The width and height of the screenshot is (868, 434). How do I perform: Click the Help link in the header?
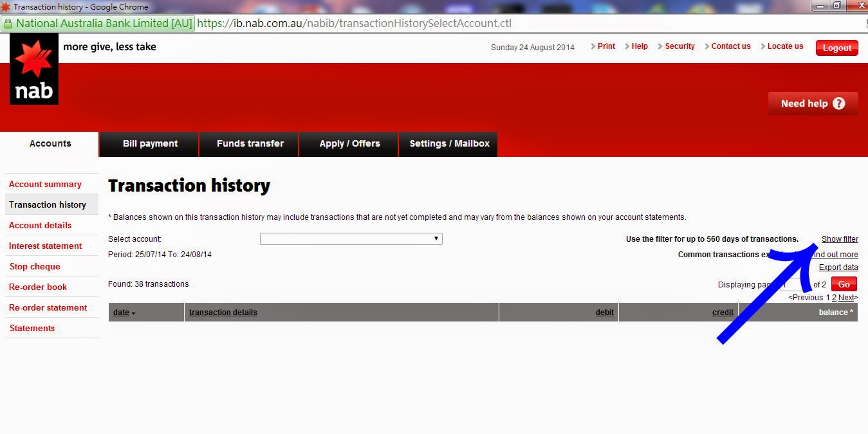coord(640,46)
